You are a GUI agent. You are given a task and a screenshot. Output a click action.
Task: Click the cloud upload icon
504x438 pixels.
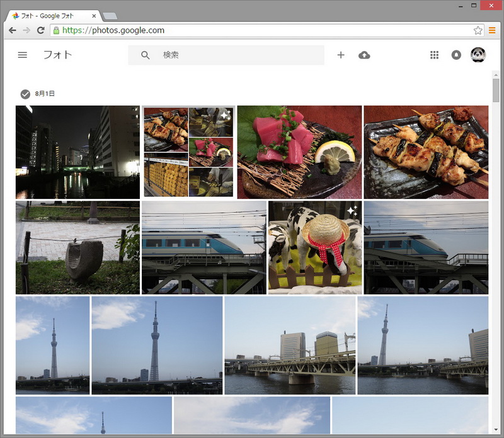[x=364, y=55]
